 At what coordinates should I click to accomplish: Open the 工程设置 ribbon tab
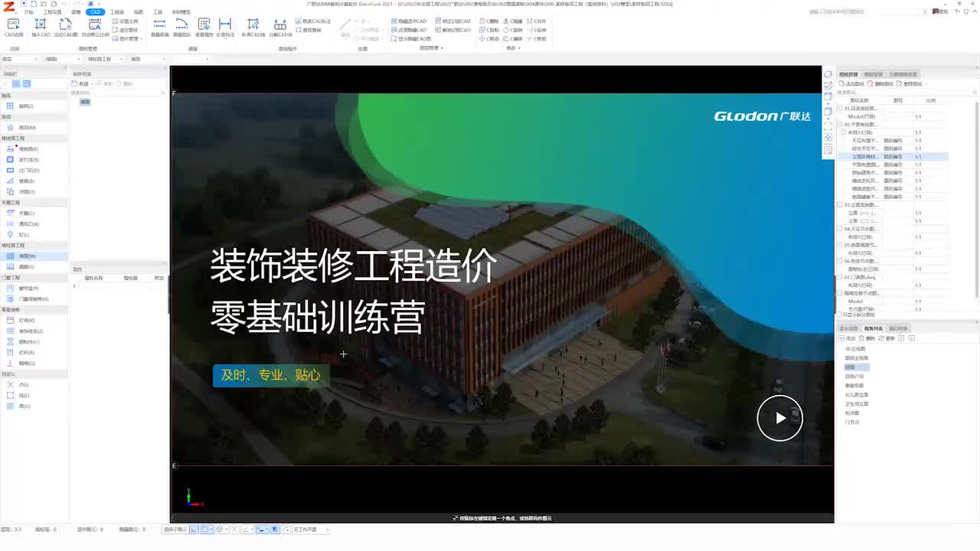point(53,12)
